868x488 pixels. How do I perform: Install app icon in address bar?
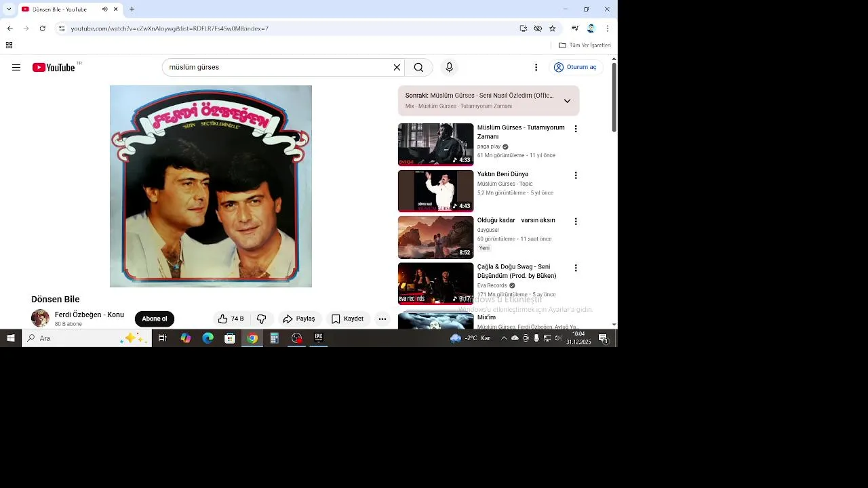point(524,28)
